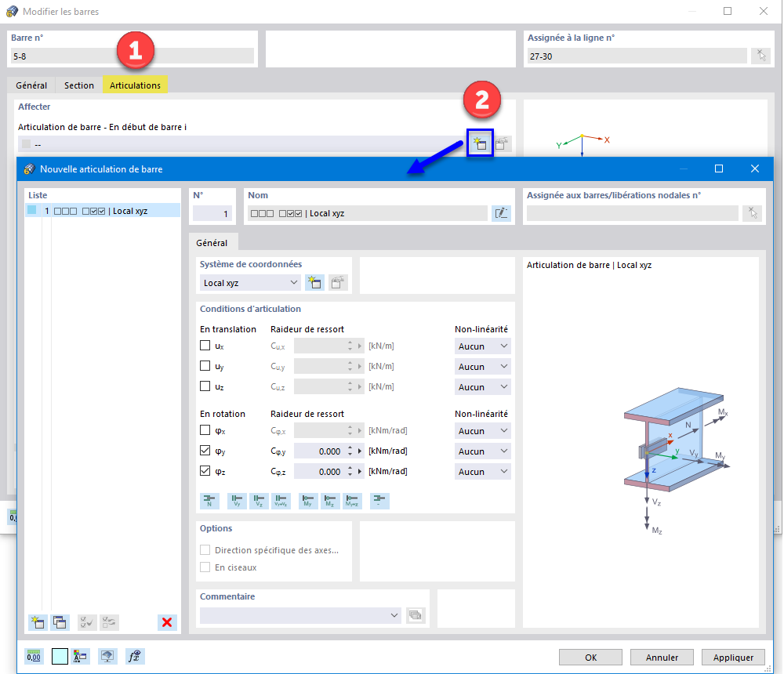
Task: Edit the hinge name with pencil icon
Action: [x=501, y=213]
